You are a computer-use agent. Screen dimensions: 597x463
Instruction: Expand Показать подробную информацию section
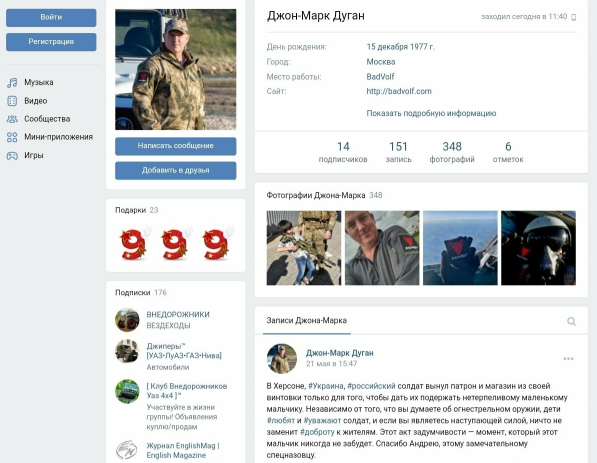(x=431, y=113)
